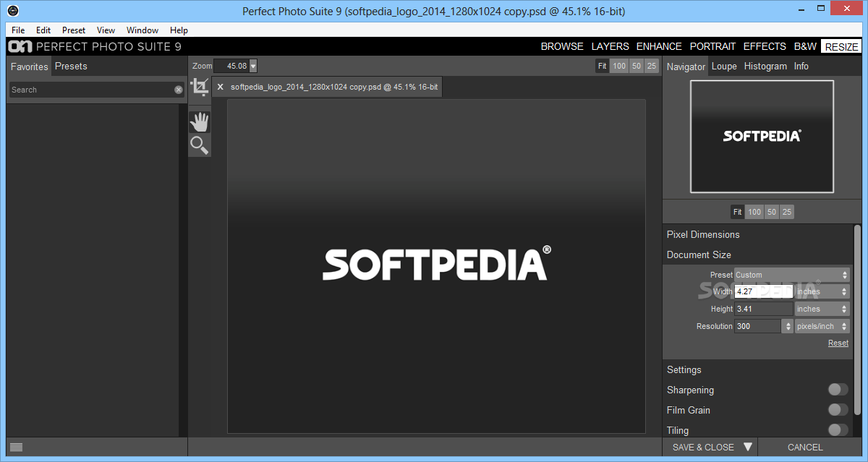Open the File menu

click(x=18, y=30)
